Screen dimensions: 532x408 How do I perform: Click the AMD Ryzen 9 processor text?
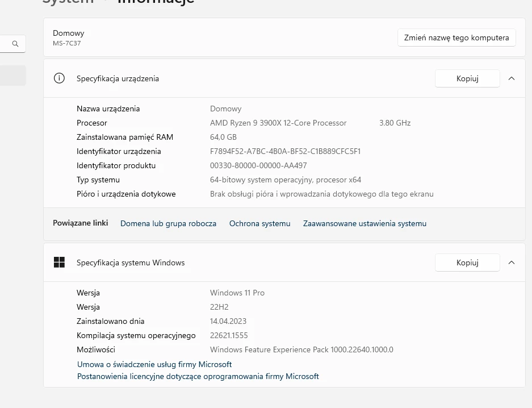click(x=278, y=123)
